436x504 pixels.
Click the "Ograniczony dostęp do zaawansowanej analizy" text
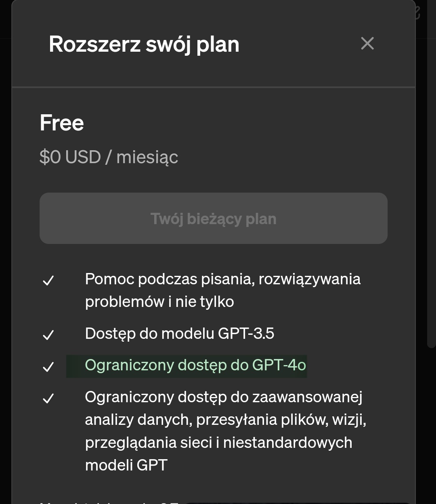(x=224, y=397)
